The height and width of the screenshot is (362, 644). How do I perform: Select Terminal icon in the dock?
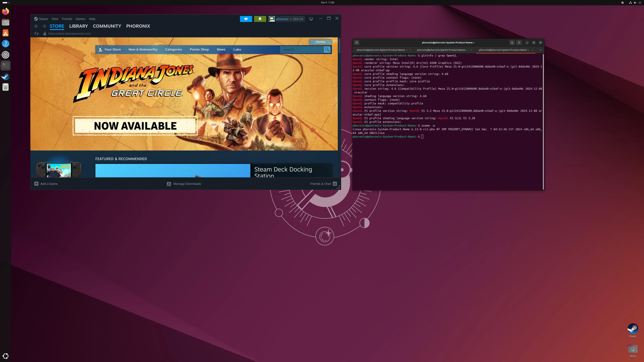(6, 66)
